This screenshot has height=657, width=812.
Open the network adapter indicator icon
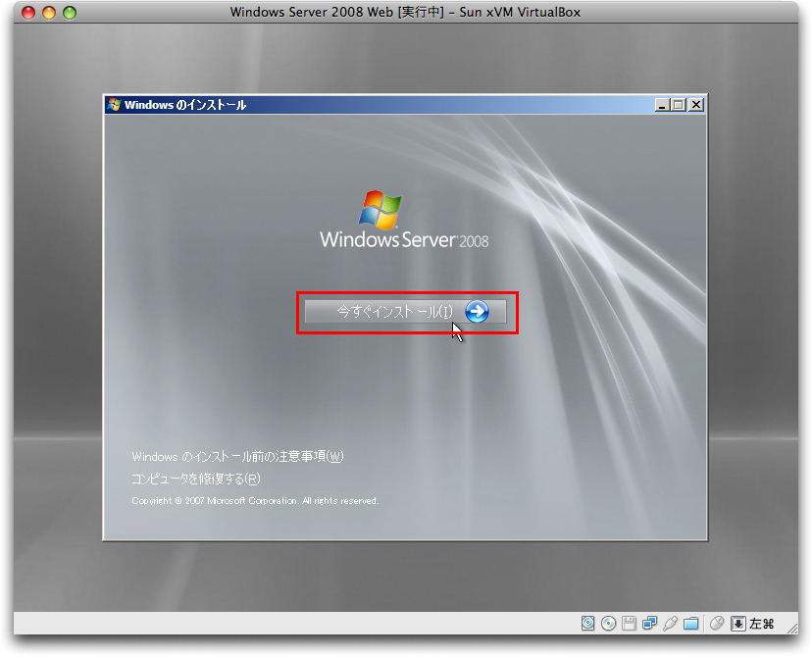click(649, 624)
